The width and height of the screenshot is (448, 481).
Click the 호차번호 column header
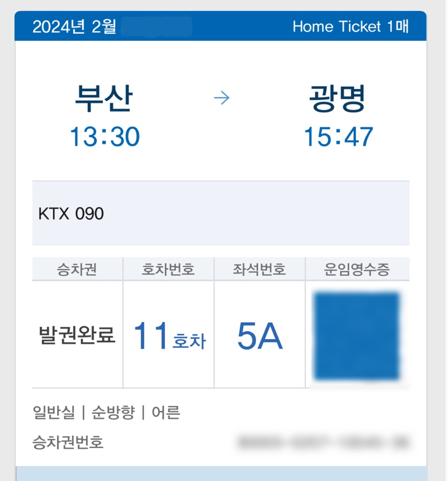click(x=168, y=270)
